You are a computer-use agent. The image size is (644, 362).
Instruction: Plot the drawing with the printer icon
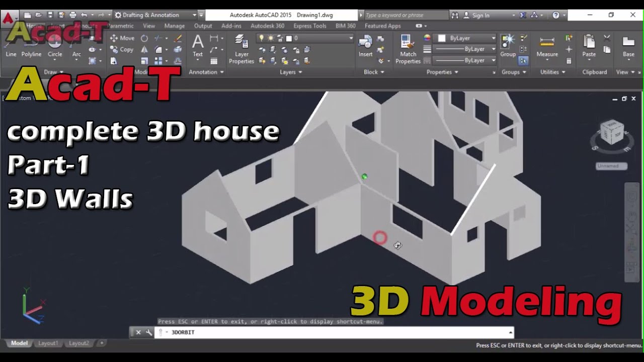[72, 15]
